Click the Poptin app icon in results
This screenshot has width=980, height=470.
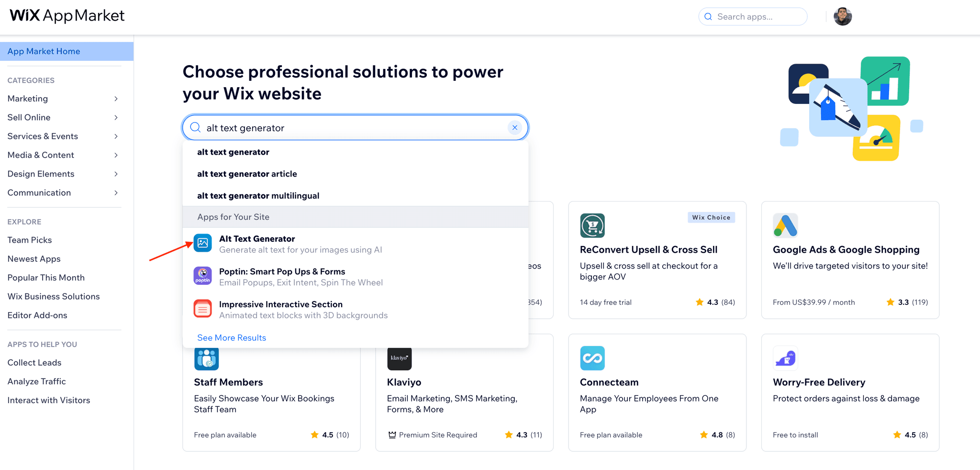point(202,276)
